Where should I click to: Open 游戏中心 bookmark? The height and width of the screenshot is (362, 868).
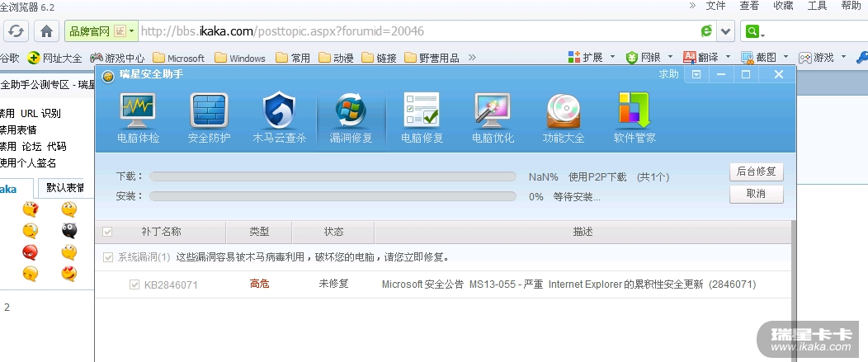point(117,58)
